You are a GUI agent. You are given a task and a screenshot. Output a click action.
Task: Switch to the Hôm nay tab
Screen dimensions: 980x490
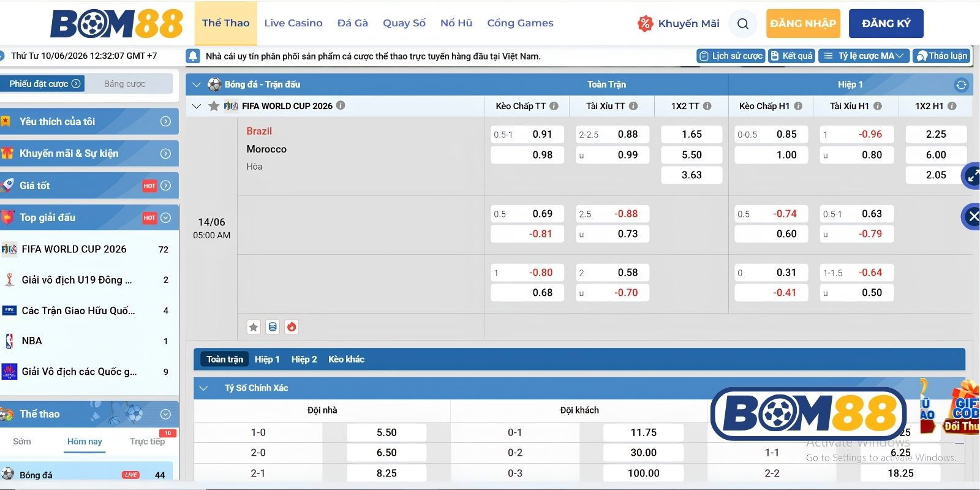[85, 442]
